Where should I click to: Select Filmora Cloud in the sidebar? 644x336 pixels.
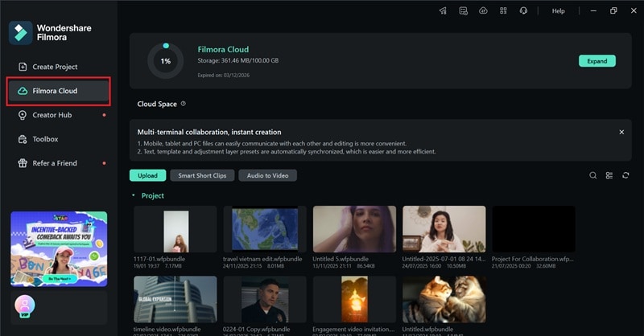tap(58, 91)
